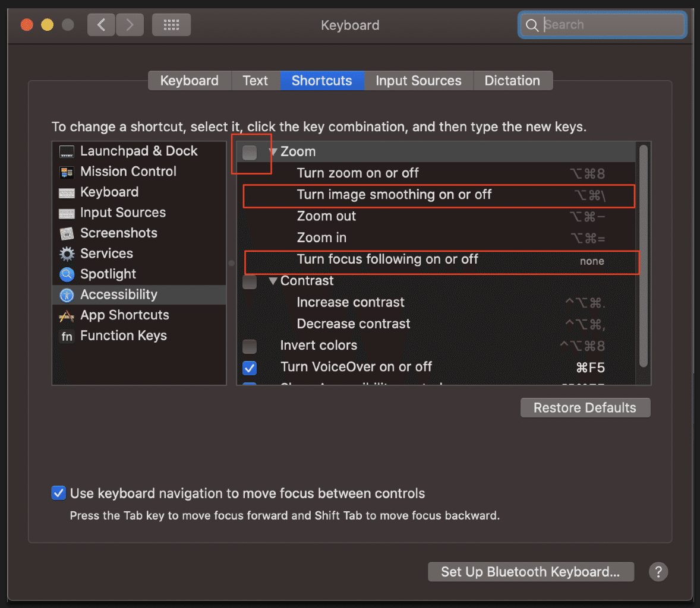Image resolution: width=700 pixels, height=608 pixels.
Task: Select Screenshots in category list
Action: [x=139, y=233]
